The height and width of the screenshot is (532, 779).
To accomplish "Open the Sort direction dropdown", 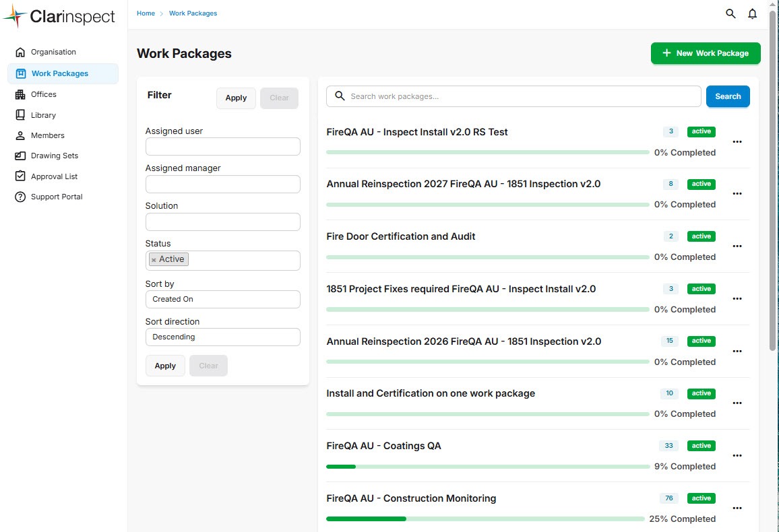I will click(222, 337).
